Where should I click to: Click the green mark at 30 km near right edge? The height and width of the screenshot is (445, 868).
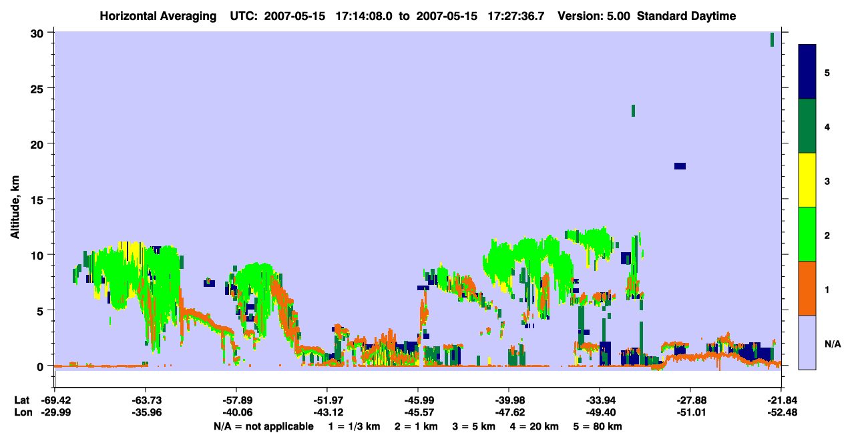pos(772,39)
